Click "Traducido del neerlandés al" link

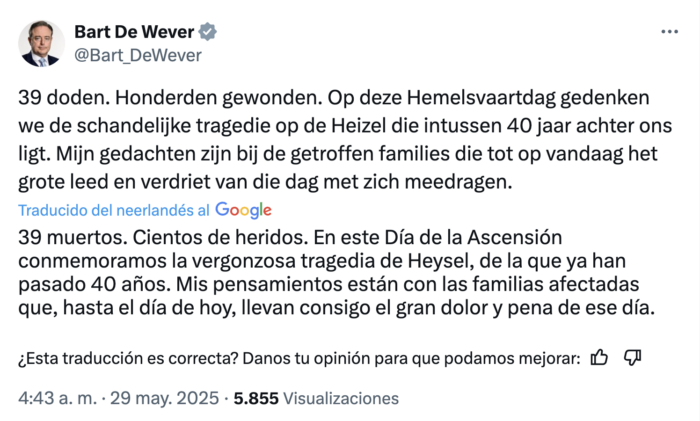[114, 210]
